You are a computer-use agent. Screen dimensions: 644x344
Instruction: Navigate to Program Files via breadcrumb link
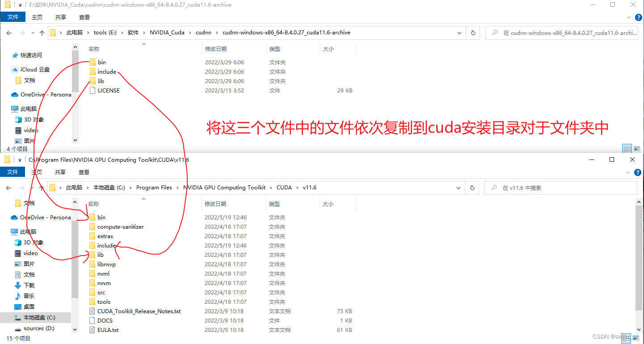(x=154, y=188)
